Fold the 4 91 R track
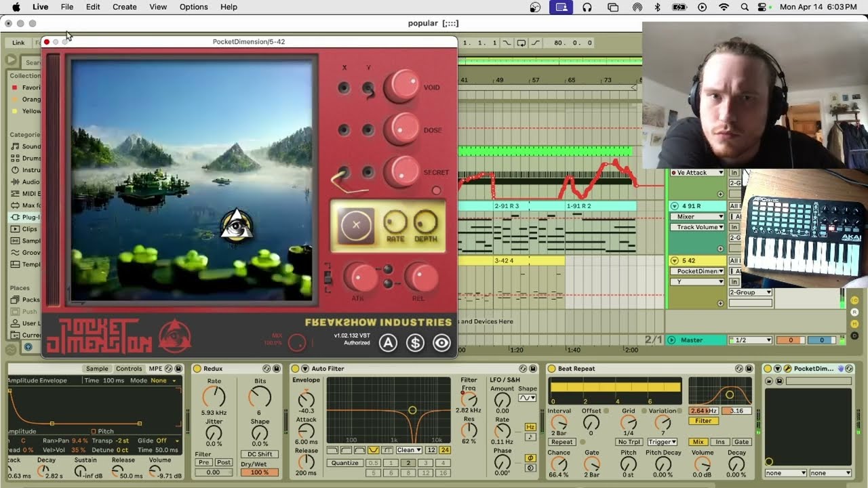This screenshot has height=488, width=868. (674, 206)
